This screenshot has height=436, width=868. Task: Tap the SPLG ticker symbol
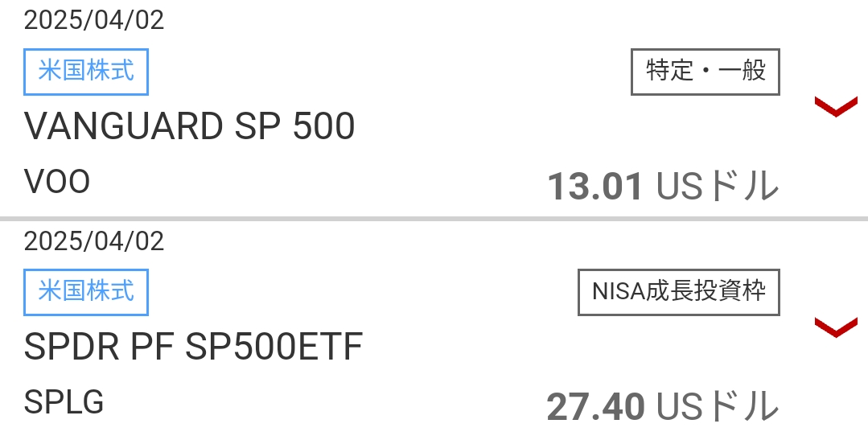click(x=64, y=402)
